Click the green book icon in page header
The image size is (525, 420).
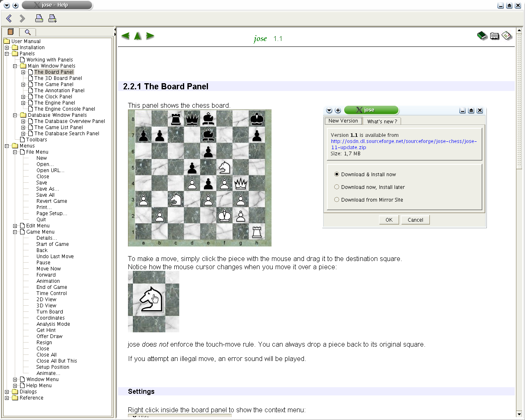(x=482, y=36)
